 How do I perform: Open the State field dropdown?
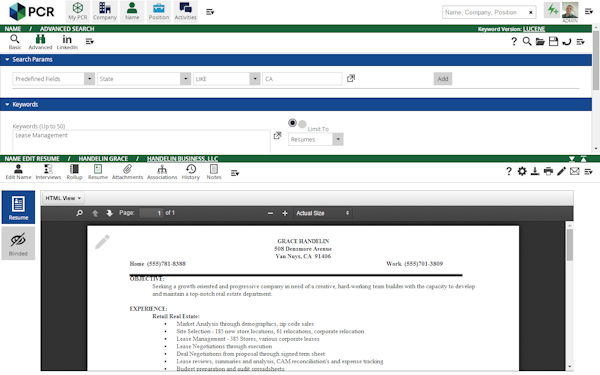144,79
